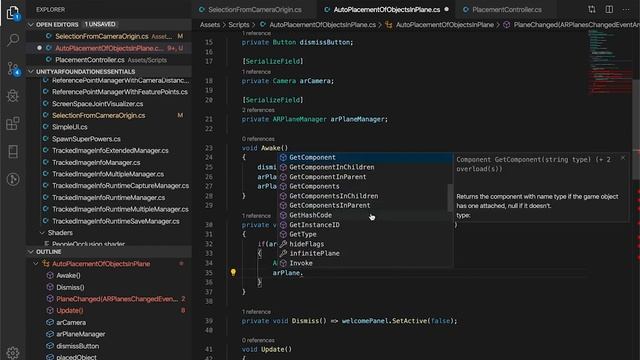Collapse AutoPlacementOfObjectsInPlane class in Outline
Screen dimensions: 640x360
click(36, 264)
